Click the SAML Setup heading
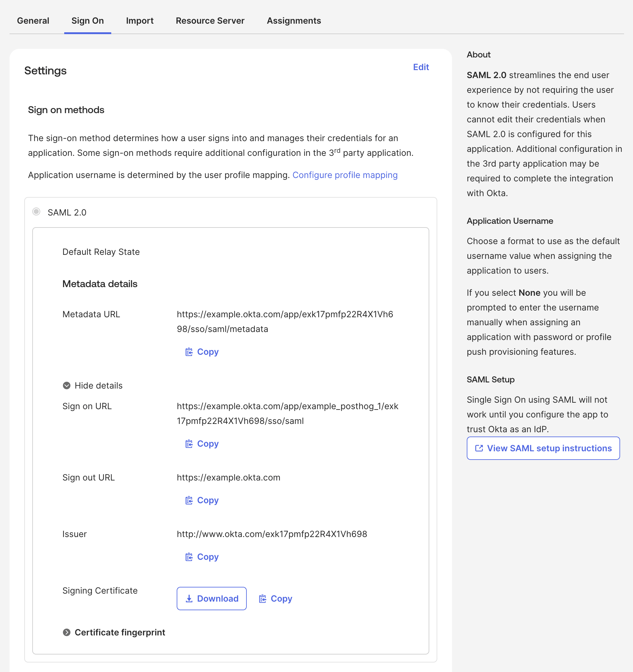Image resolution: width=633 pixels, height=672 pixels. pyautogui.click(x=490, y=379)
